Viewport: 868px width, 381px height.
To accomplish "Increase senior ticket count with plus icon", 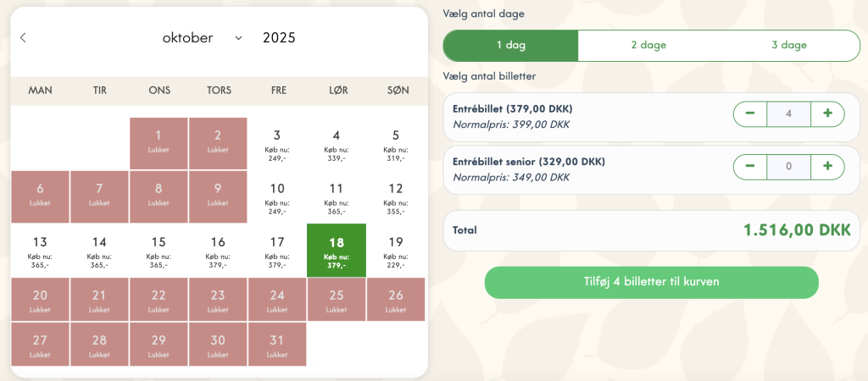I will coord(827,167).
